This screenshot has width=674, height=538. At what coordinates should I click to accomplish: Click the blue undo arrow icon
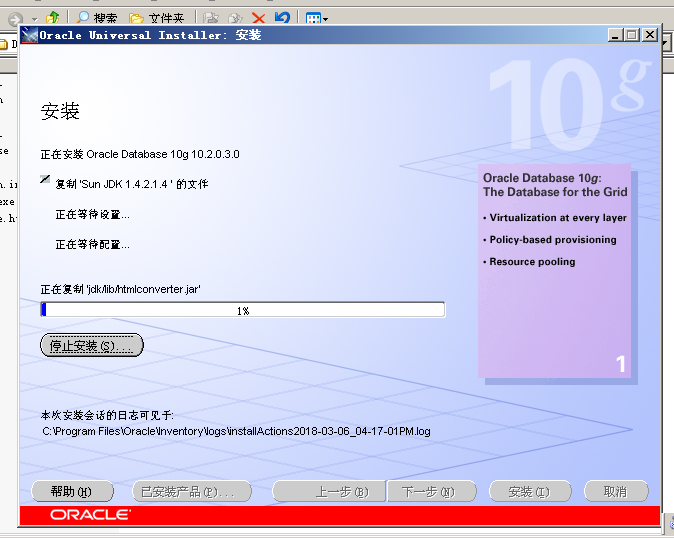click(x=282, y=18)
